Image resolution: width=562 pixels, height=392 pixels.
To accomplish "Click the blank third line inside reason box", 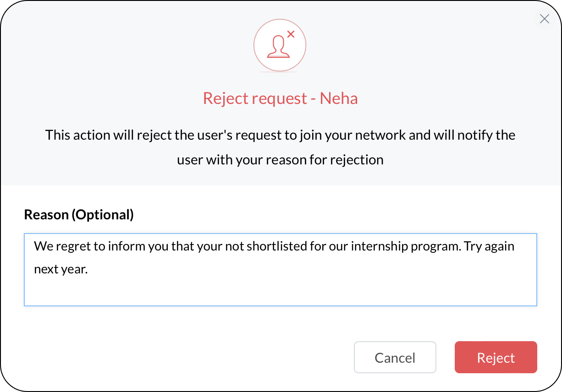I will (280, 292).
